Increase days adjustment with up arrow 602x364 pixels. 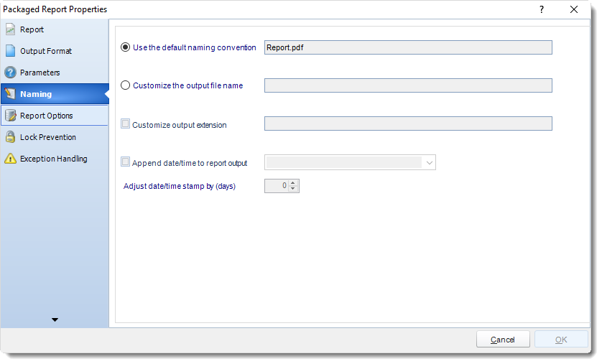293,183
